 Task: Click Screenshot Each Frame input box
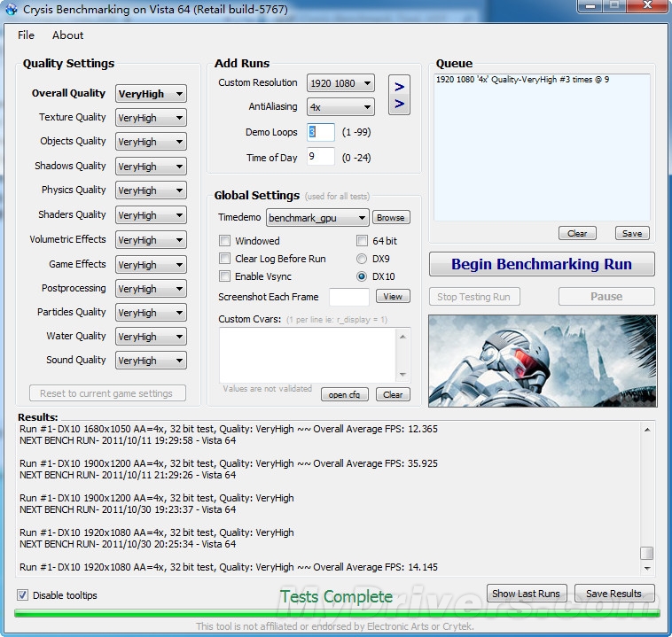349,297
